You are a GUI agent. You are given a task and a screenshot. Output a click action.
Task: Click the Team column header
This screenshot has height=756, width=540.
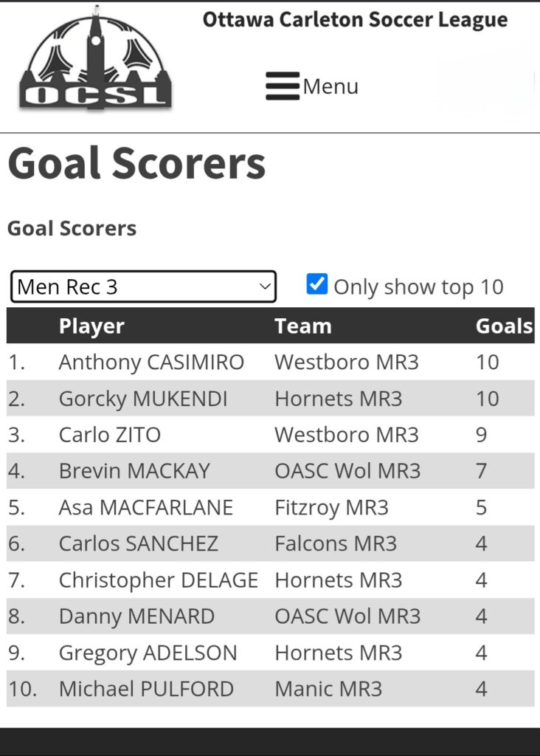[303, 326]
